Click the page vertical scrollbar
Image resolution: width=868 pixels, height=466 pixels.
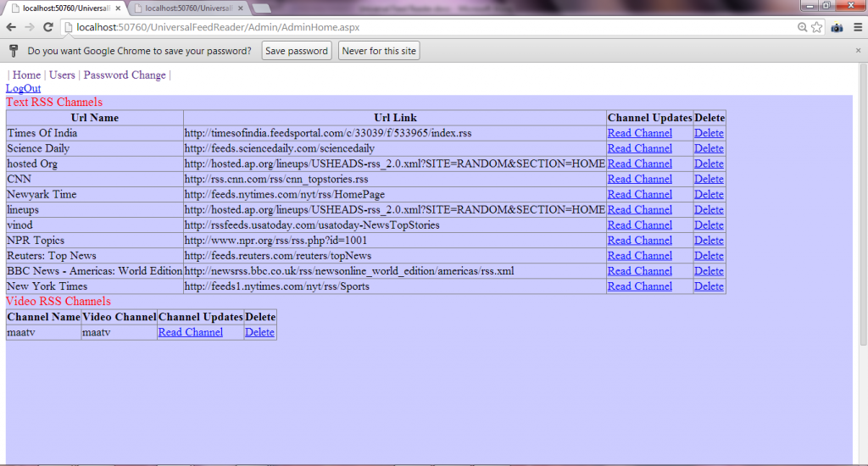[863, 205]
